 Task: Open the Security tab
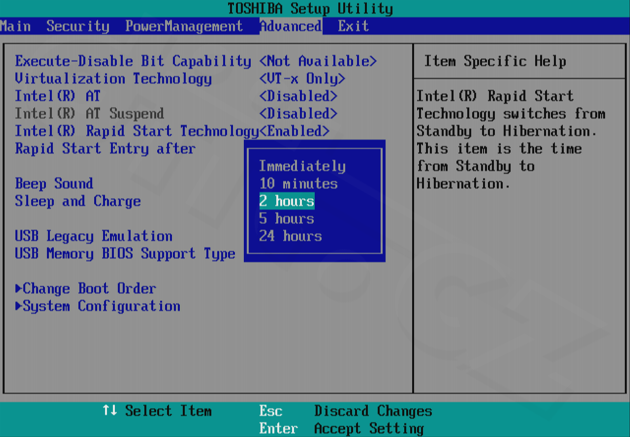(78, 26)
